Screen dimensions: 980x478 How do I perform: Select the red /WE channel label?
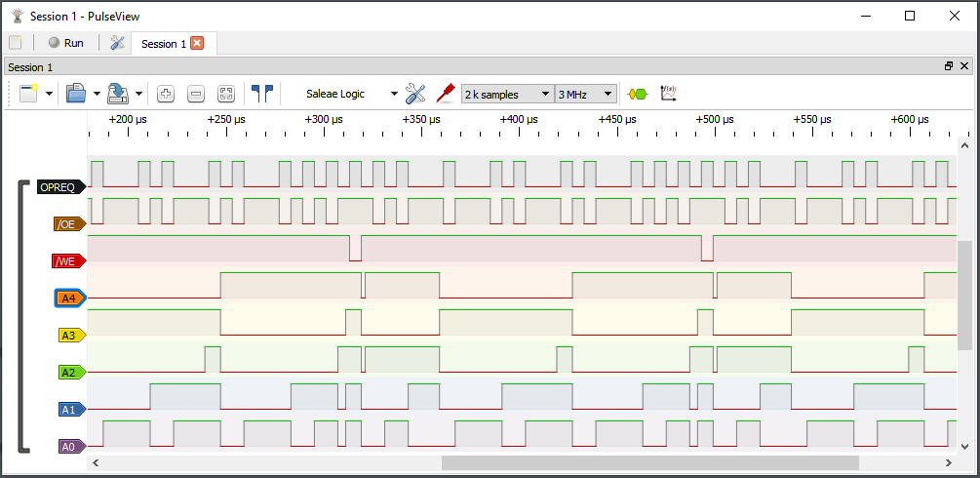(x=67, y=261)
